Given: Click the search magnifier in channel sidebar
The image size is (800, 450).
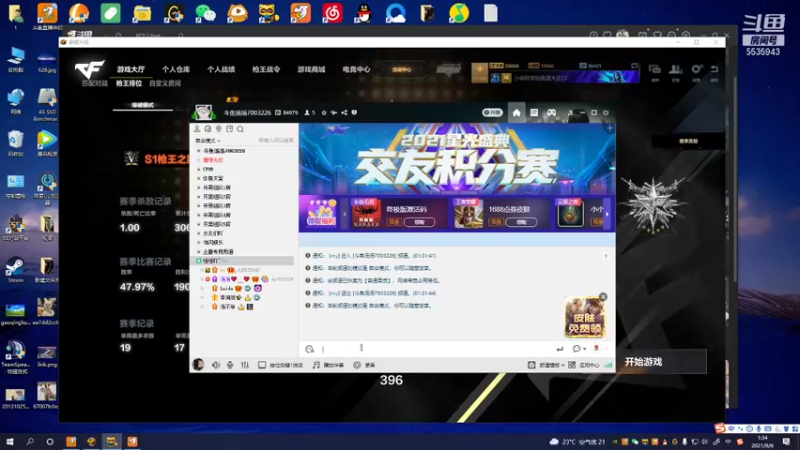Looking at the screenshot, I should (x=240, y=129).
